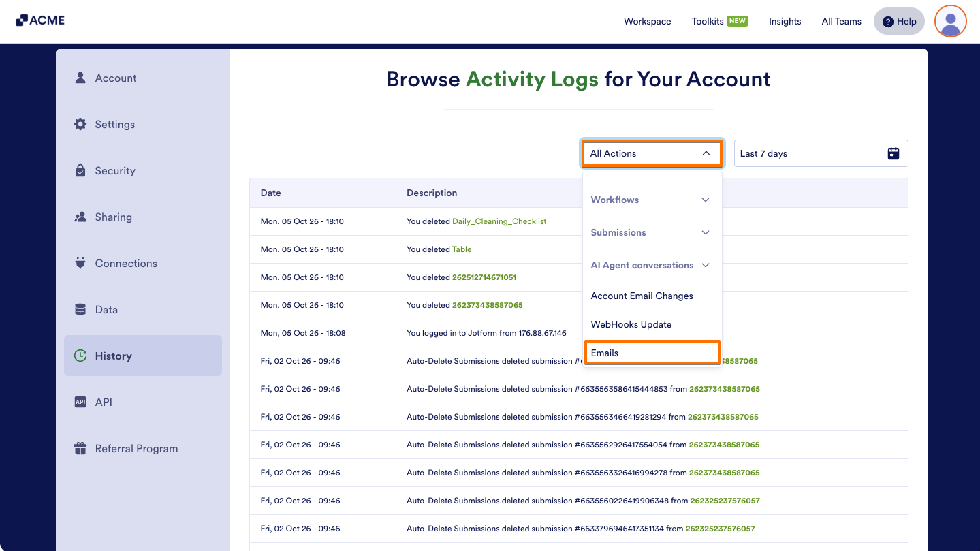Open the calendar icon in date filter
The image size is (980, 551).
tap(894, 153)
